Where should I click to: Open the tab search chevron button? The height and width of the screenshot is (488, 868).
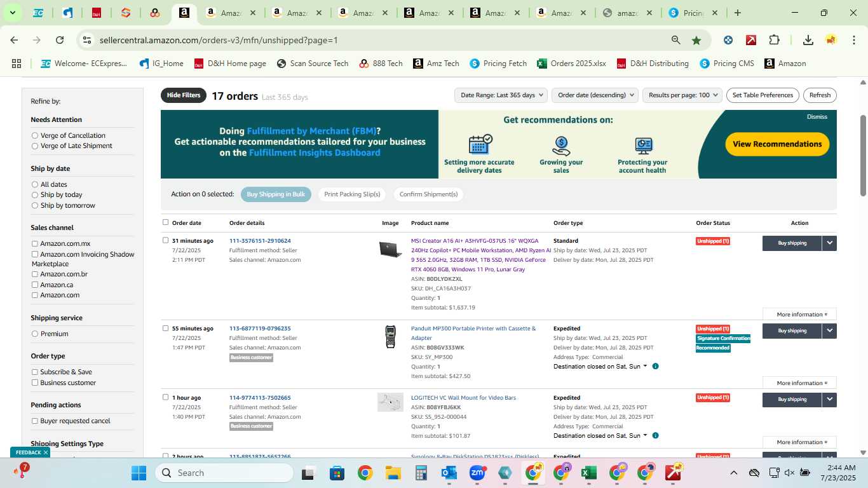click(x=12, y=13)
